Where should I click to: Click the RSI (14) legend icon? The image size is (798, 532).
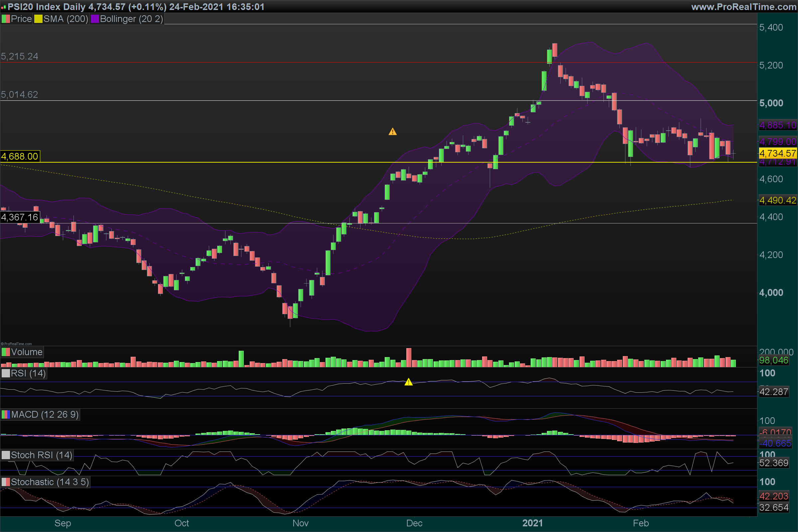tap(5, 373)
